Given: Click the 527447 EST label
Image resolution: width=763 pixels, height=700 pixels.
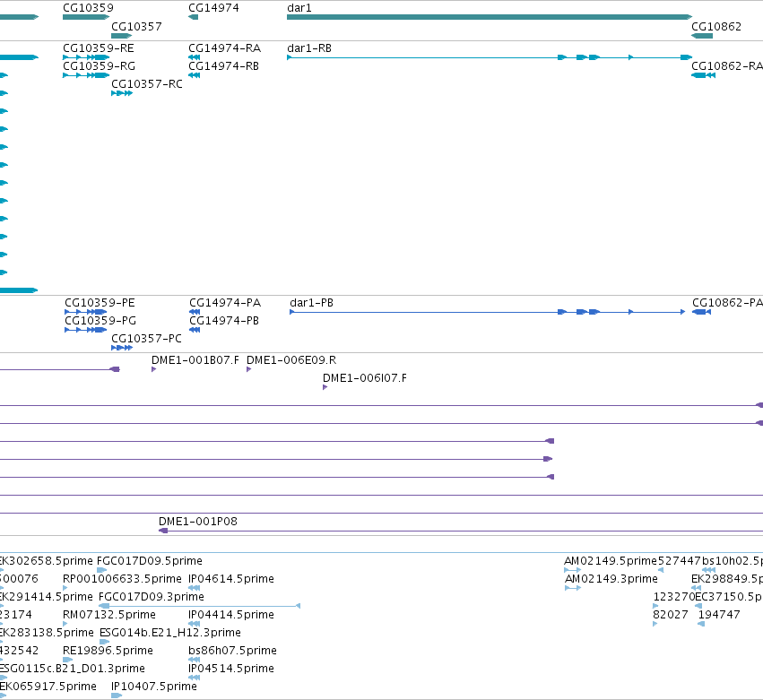Looking at the screenshot, I should 680,561.
